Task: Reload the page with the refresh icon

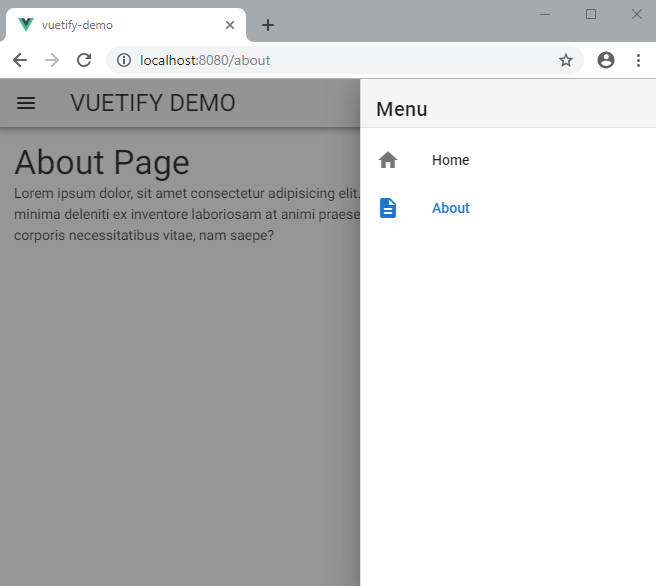Action: point(84,60)
